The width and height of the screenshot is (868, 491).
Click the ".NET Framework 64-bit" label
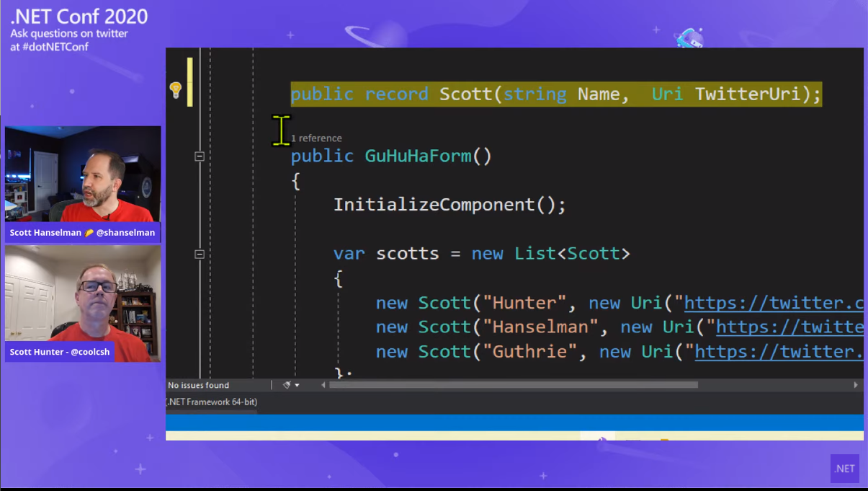tap(212, 402)
